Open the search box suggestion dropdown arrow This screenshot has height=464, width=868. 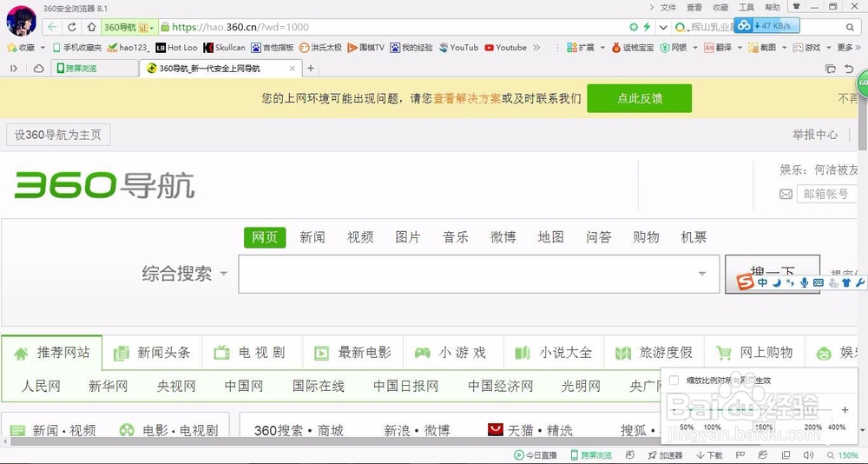point(702,274)
